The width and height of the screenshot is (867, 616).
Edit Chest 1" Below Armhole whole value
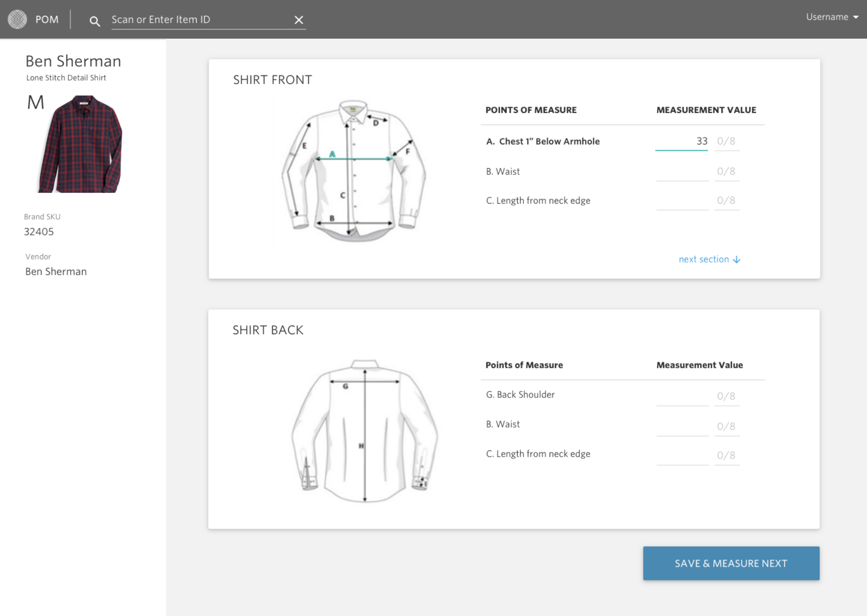682,141
